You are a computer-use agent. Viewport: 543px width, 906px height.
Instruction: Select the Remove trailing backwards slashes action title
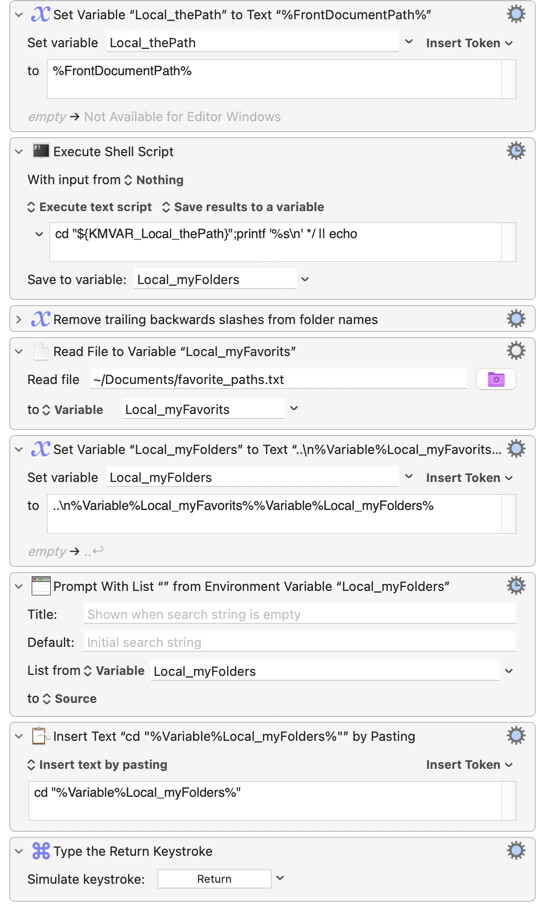(215, 320)
